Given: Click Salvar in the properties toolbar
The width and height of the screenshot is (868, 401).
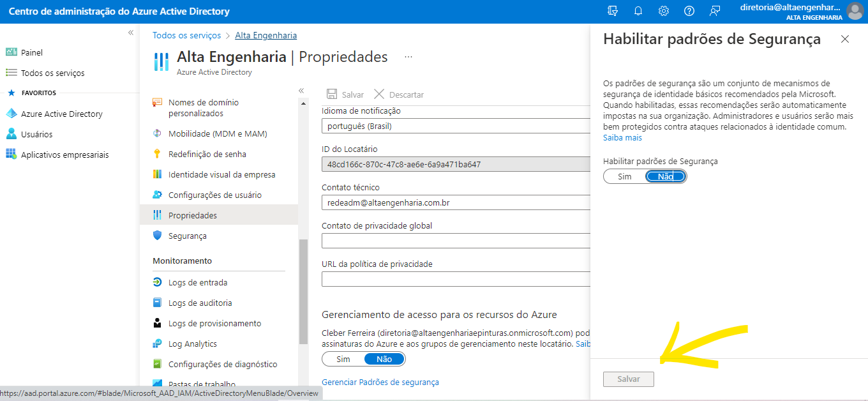Looking at the screenshot, I should coord(345,95).
